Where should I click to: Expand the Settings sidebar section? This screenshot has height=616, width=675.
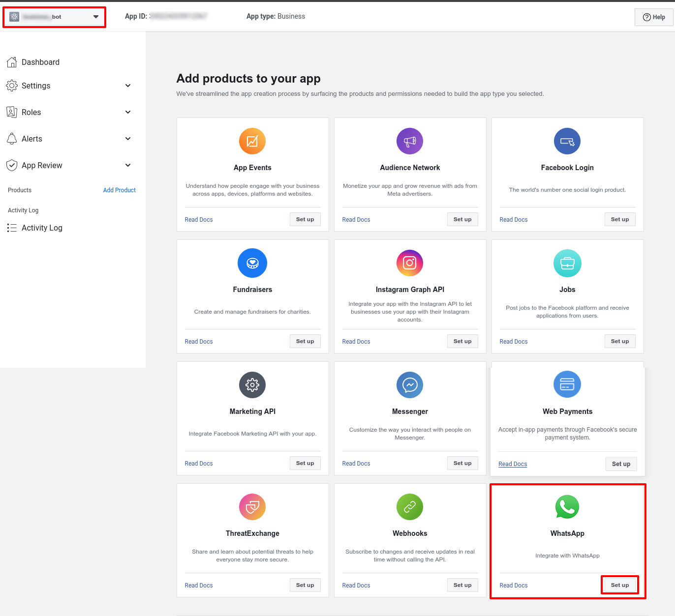point(128,86)
